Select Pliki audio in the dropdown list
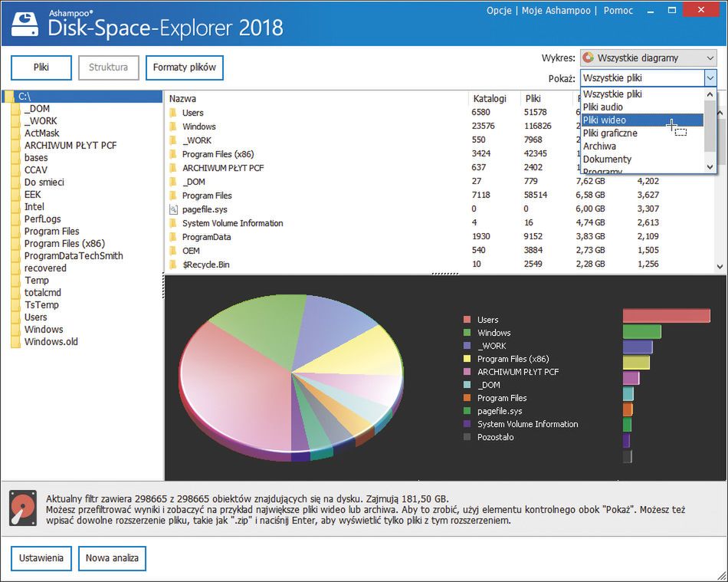Screen dimensions: 728x582 point(602,107)
